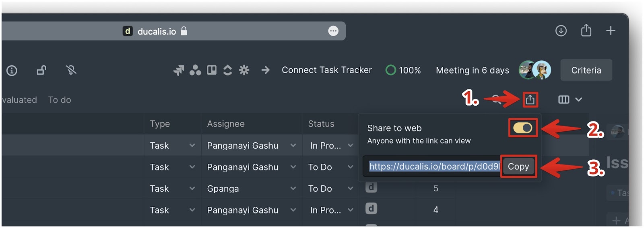Click the Safari share icon
This screenshot has height=228, width=644.
(x=586, y=30)
